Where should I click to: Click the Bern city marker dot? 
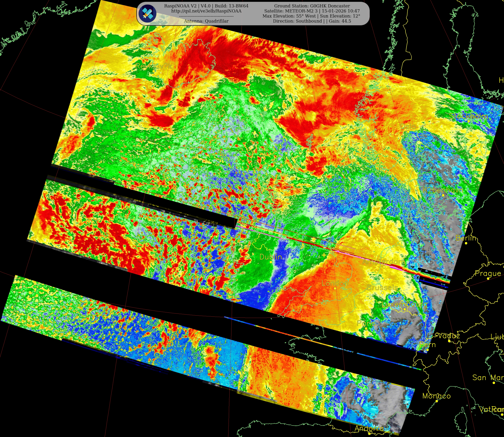coord(427,350)
